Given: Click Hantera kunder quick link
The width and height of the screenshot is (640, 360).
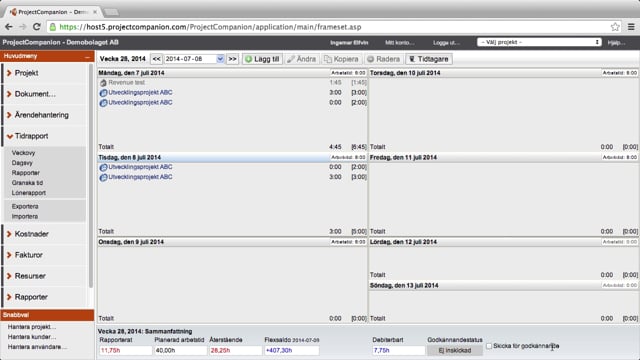Looking at the screenshot, I should pos(32,337).
